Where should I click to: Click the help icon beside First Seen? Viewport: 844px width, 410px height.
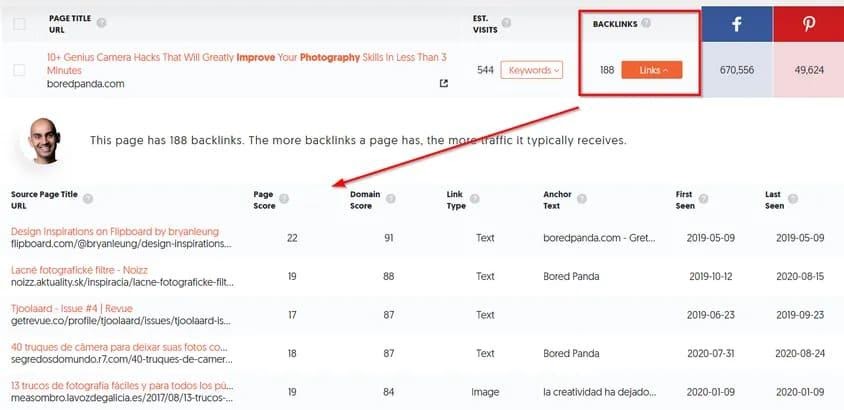(x=703, y=199)
